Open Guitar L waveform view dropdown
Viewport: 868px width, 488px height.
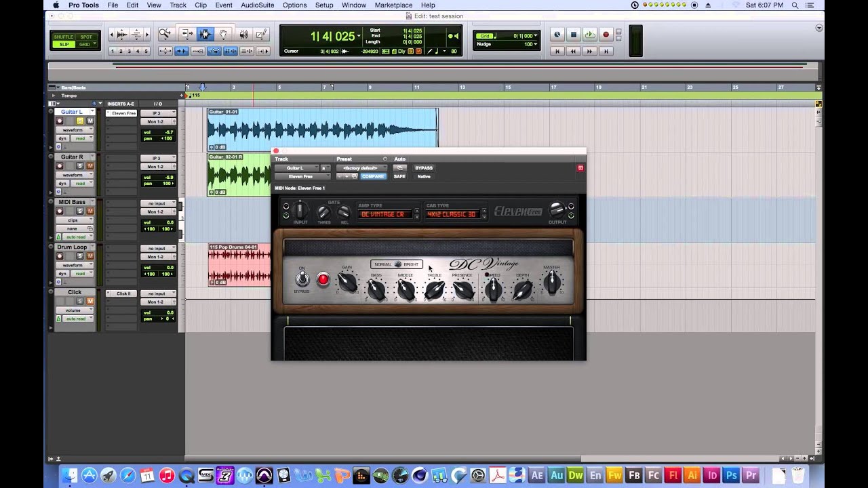[75, 129]
